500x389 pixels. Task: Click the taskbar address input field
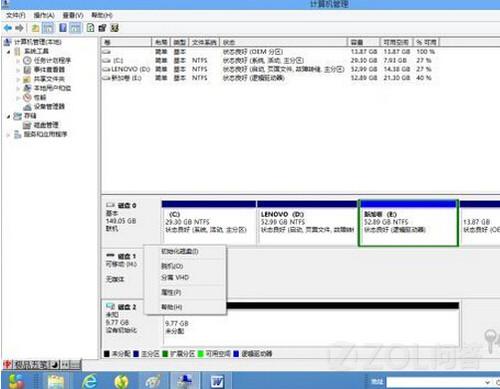(435, 382)
